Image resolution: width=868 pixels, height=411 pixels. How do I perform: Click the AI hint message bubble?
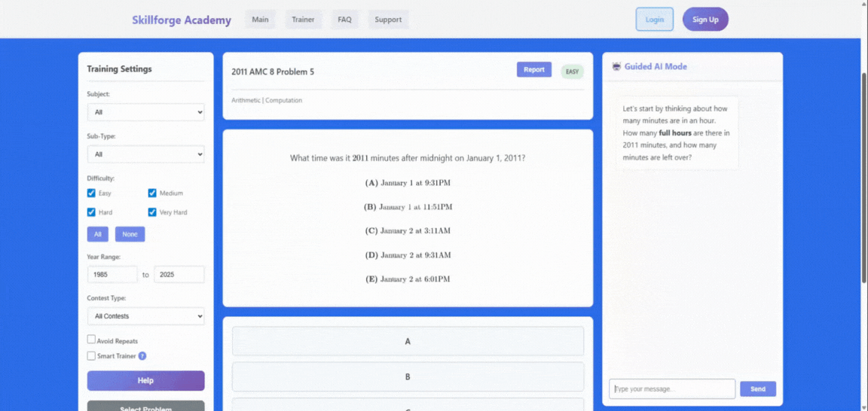click(x=677, y=132)
